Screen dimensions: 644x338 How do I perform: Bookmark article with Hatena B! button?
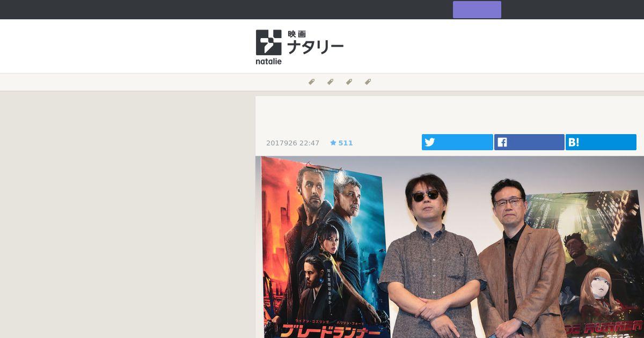601,142
